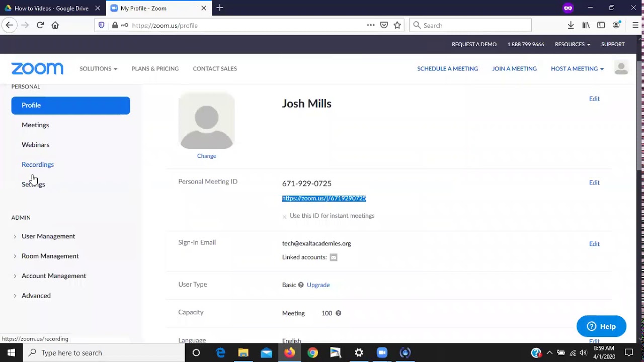Open page actions three-dot menu

pos(371,25)
